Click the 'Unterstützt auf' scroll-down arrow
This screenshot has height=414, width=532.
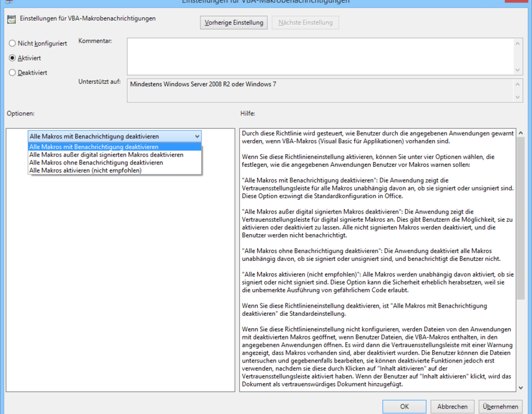(x=517, y=97)
